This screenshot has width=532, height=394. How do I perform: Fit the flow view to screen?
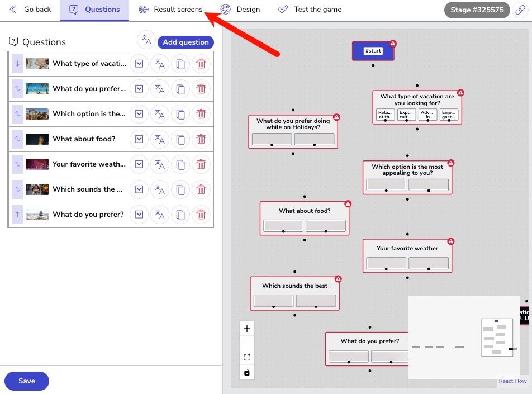pyautogui.click(x=247, y=358)
